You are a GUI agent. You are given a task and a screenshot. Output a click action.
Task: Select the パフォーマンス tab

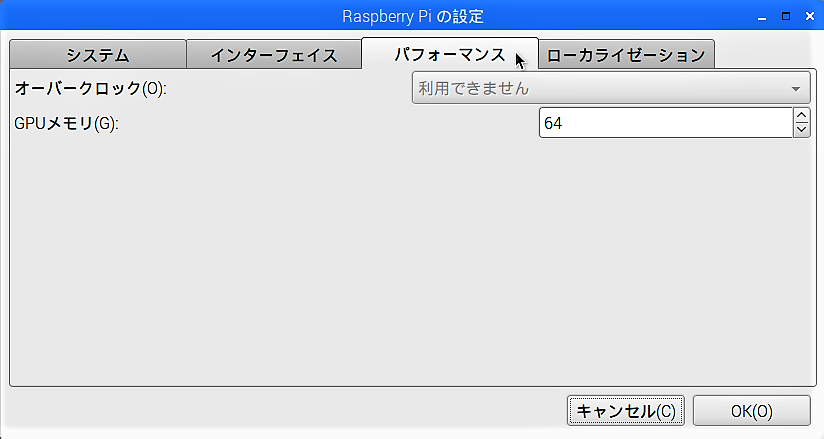450,53
